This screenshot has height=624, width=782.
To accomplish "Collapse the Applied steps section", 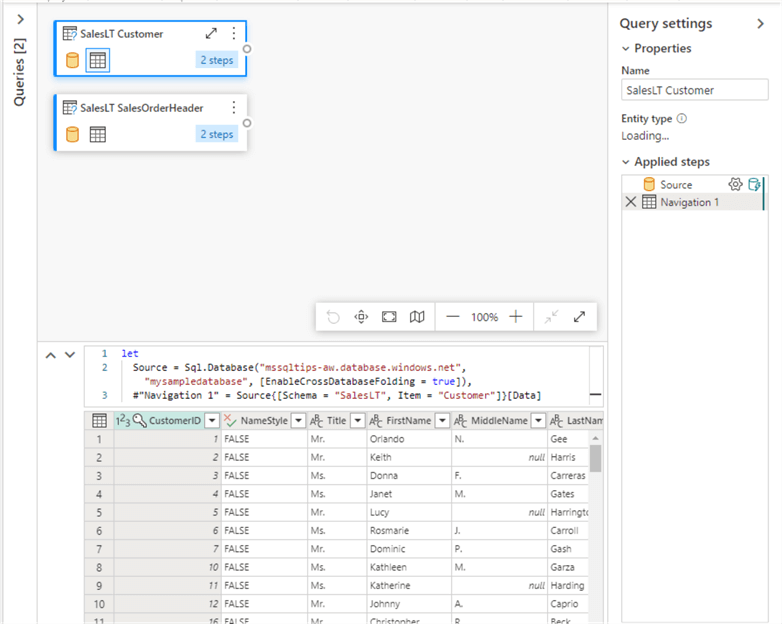I will pos(626,161).
